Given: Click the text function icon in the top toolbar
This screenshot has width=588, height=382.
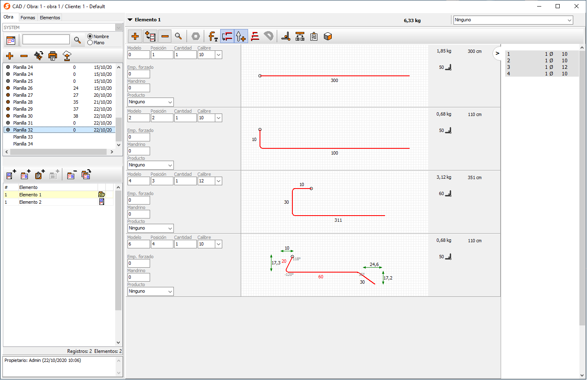Looking at the screenshot, I should tap(212, 36).
